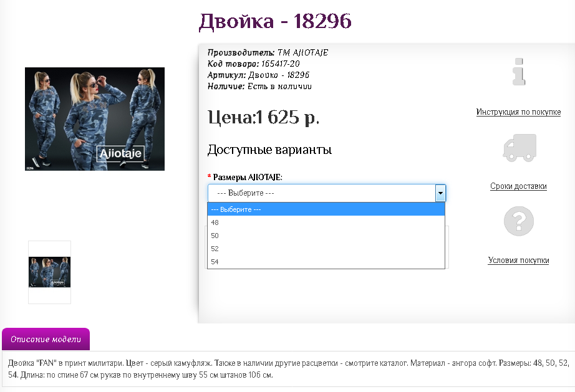Select the '--- Выберите ---' highlighted option
The width and height of the screenshot is (575, 392).
pyautogui.click(x=326, y=209)
